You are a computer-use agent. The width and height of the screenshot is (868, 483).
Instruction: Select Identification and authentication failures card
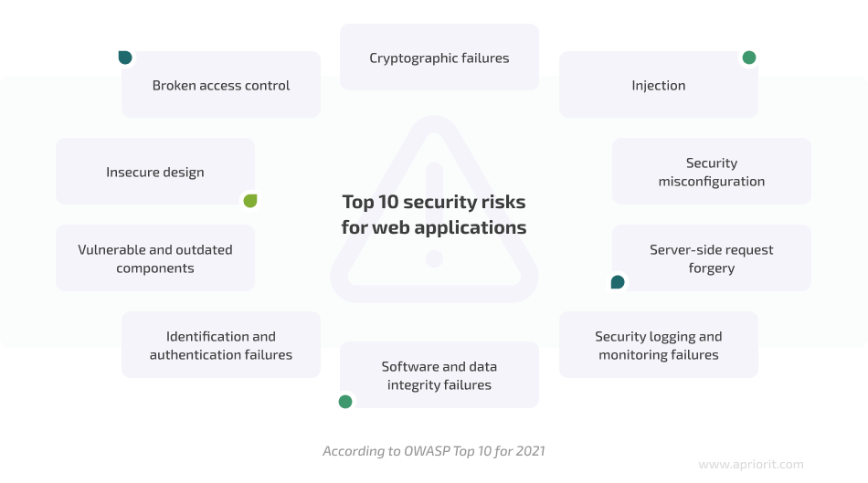coord(221,345)
